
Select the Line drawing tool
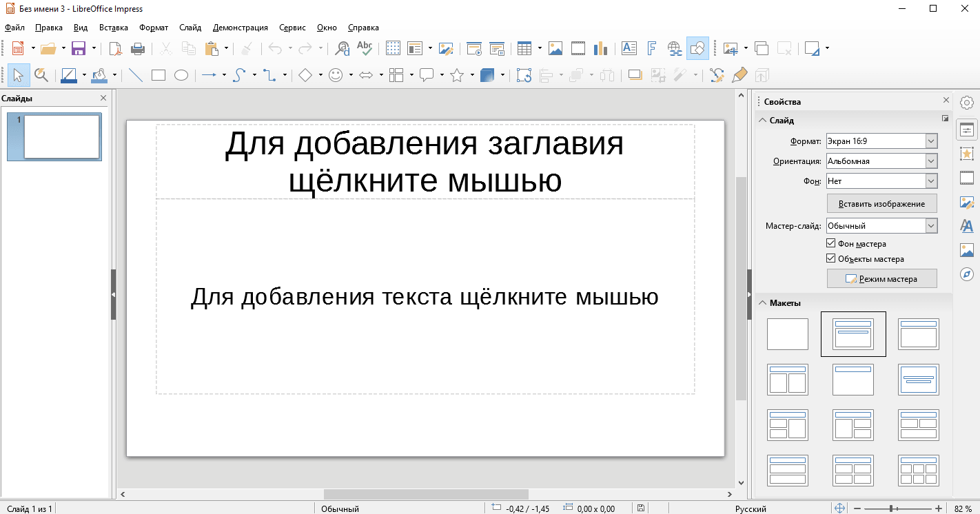click(x=136, y=75)
